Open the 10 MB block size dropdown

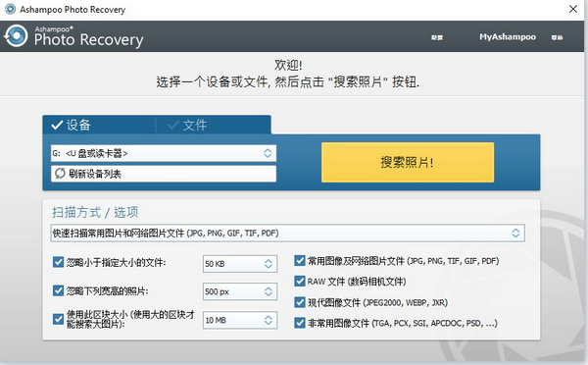(x=240, y=320)
